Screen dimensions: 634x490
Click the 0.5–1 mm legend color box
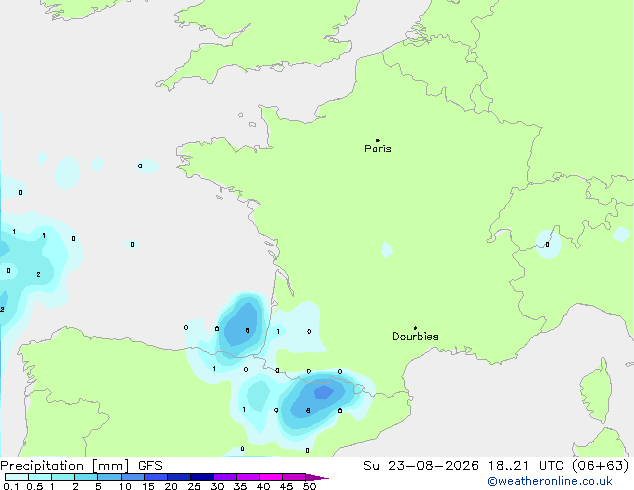[40, 477]
